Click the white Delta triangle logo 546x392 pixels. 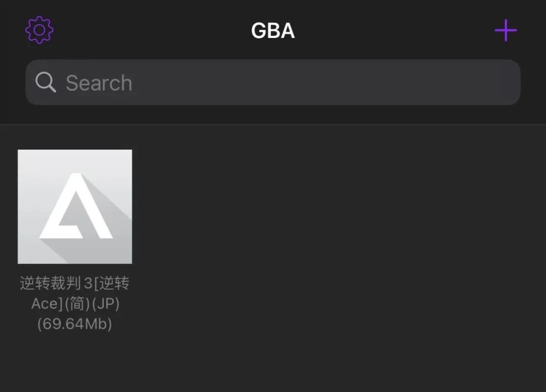point(76,205)
